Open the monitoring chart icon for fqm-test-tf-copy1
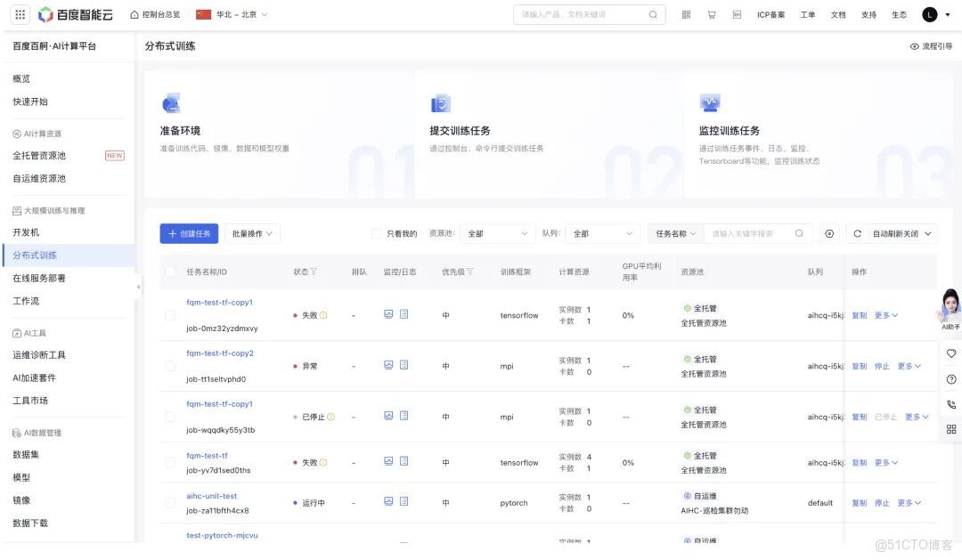 (x=387, y=313)
